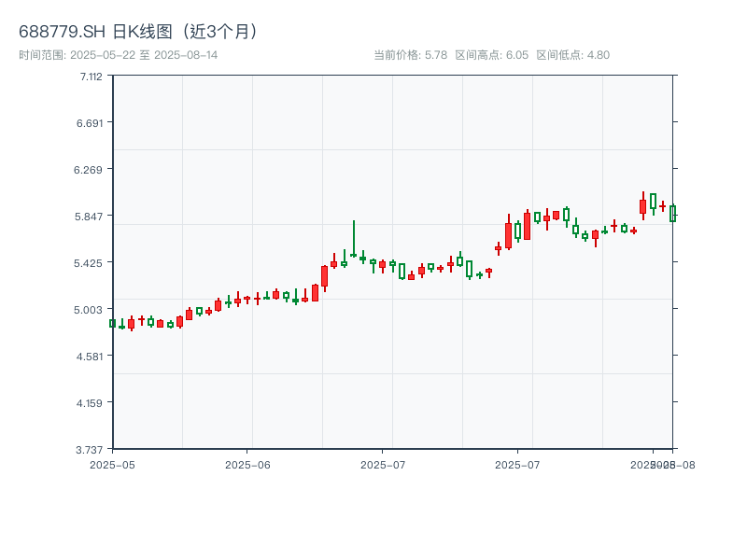The image size is (747, 560).
Task: Click the 7.112 y-axis tick label
Action: click(91, 76)
